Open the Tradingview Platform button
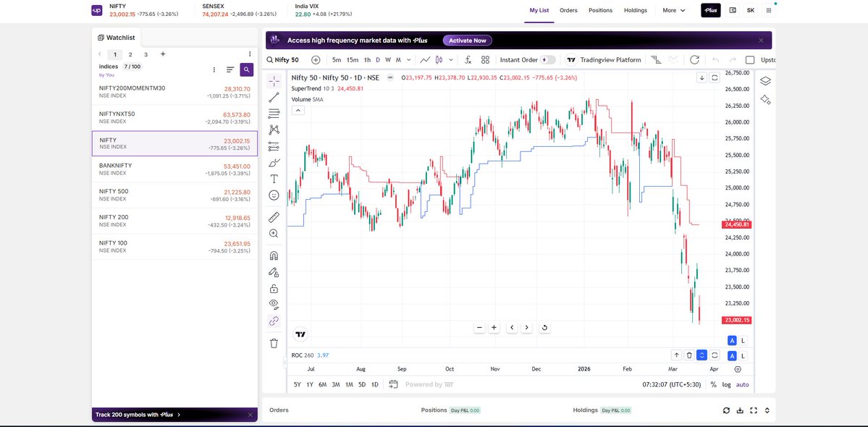This screenshot has height=427, width=868. [603, 60]
